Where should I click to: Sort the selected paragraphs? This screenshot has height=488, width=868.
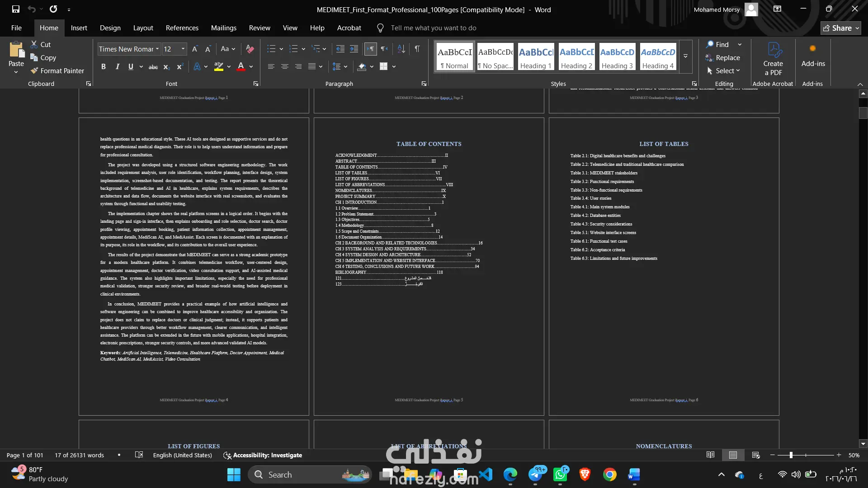(401, 49)
